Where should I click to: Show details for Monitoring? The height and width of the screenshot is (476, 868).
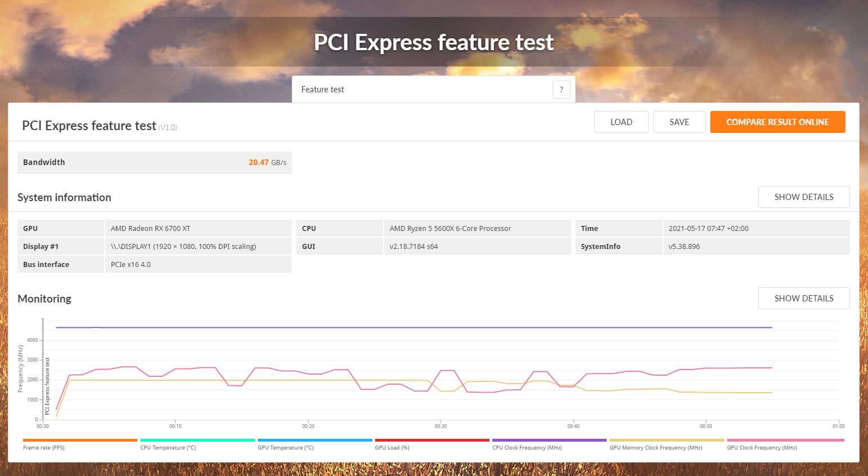tap(804, 298)
